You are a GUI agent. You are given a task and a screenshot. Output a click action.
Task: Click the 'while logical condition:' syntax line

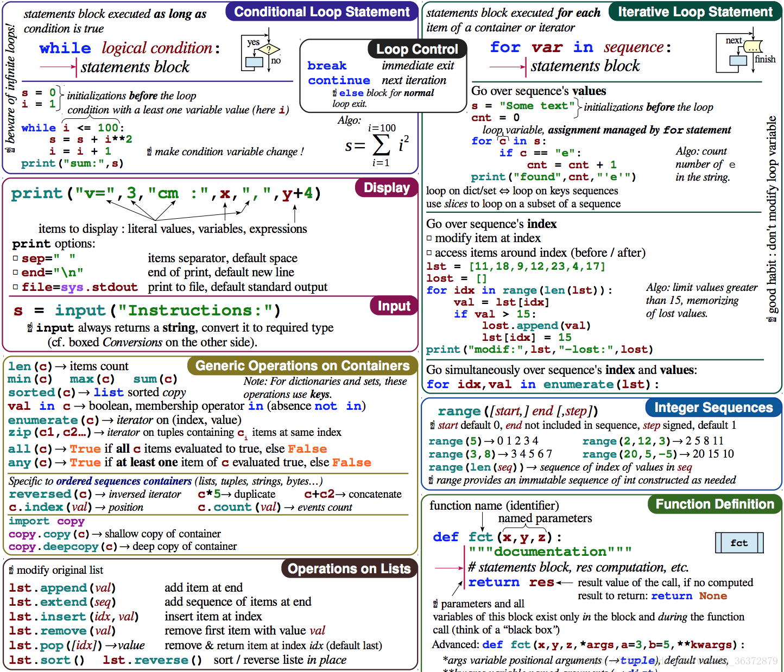[130, 48]
